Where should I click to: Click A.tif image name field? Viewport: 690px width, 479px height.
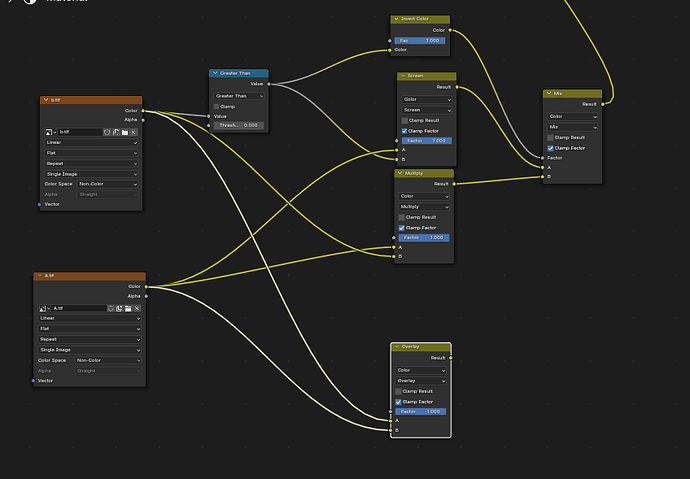(x=79, y=308)
